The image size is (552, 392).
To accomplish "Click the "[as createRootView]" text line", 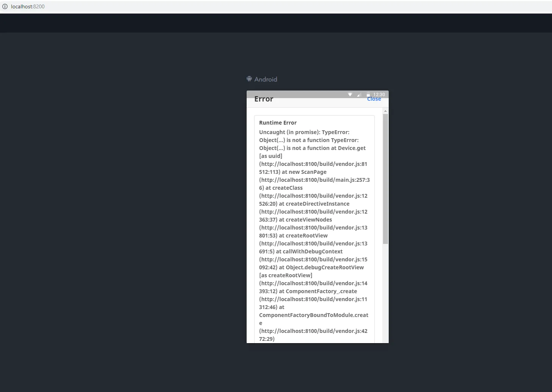I will tap(286, 275).
